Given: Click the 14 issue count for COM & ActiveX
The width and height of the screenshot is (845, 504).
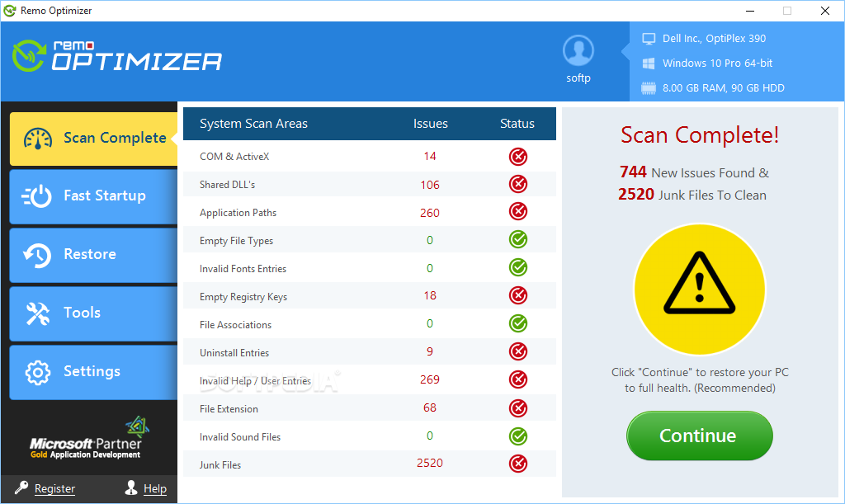Looking at the screenshot, I should [429, 156].
